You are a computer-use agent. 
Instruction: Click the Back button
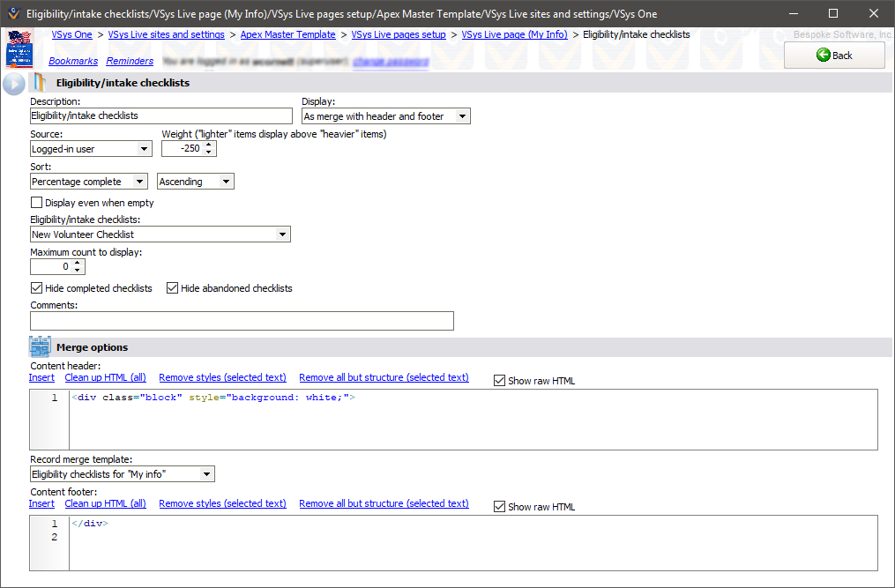[834, 56]
